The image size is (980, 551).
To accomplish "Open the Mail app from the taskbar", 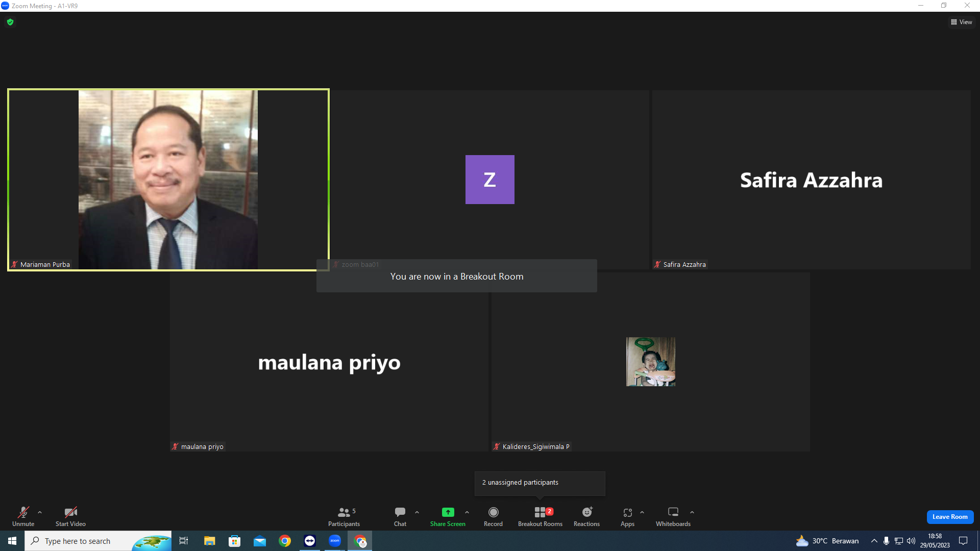I will 260,541.
